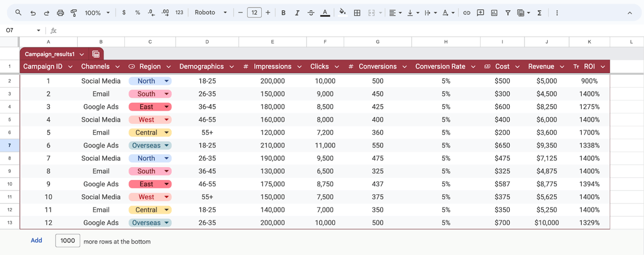644x255 pixels.
Task: Open the three-dot more options menu
Action: coord(557,13)
